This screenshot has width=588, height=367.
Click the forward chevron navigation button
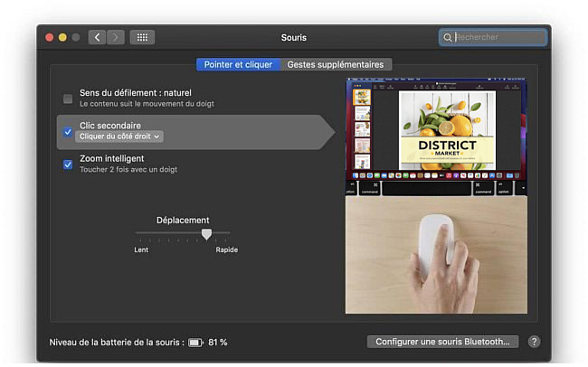(x=116, y=37)
